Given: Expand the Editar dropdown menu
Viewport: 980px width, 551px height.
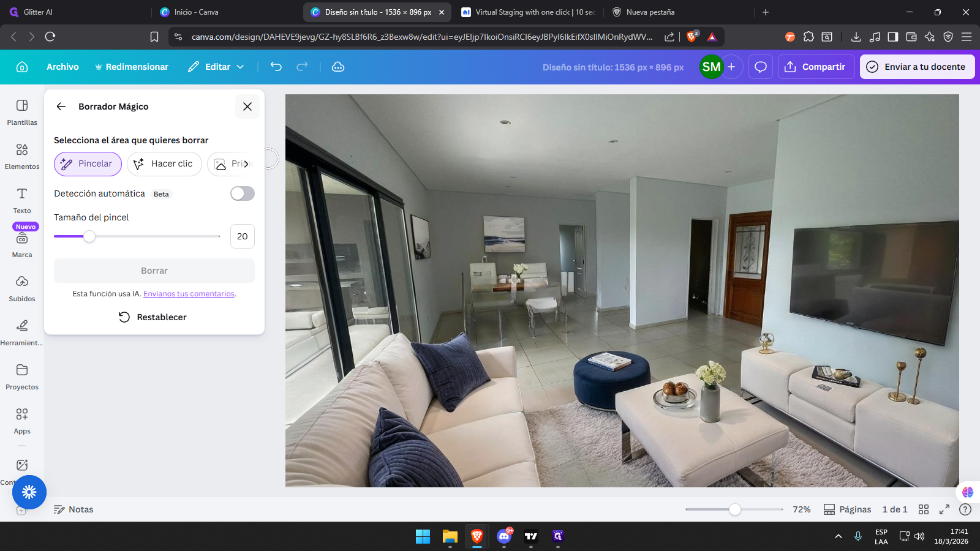Looking at the screenshot, I should tap(216, 67).
